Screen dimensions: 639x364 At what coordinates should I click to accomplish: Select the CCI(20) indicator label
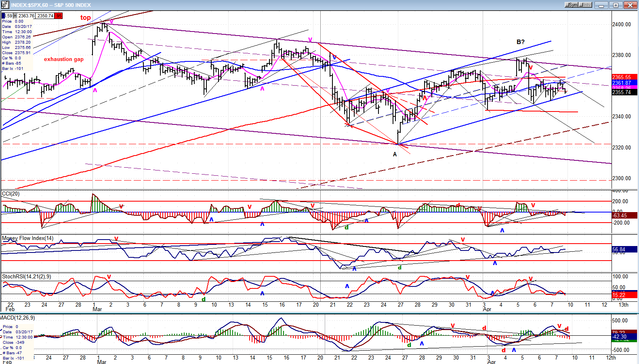(x=11, y=194)
